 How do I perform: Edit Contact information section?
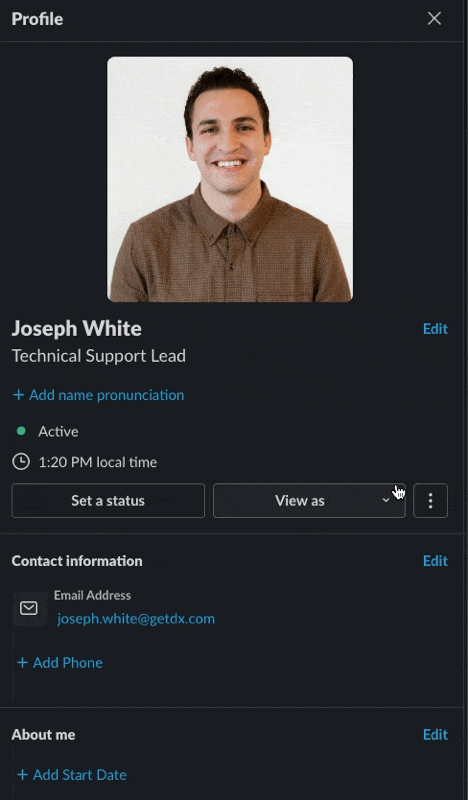(435, 561)
